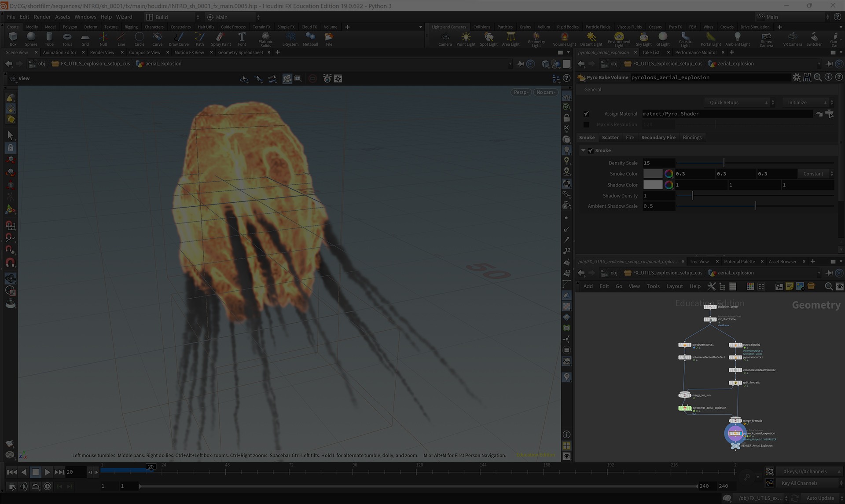Select the Font shelf tool
The image size is (845, 504).
click(x=242, y=39)
